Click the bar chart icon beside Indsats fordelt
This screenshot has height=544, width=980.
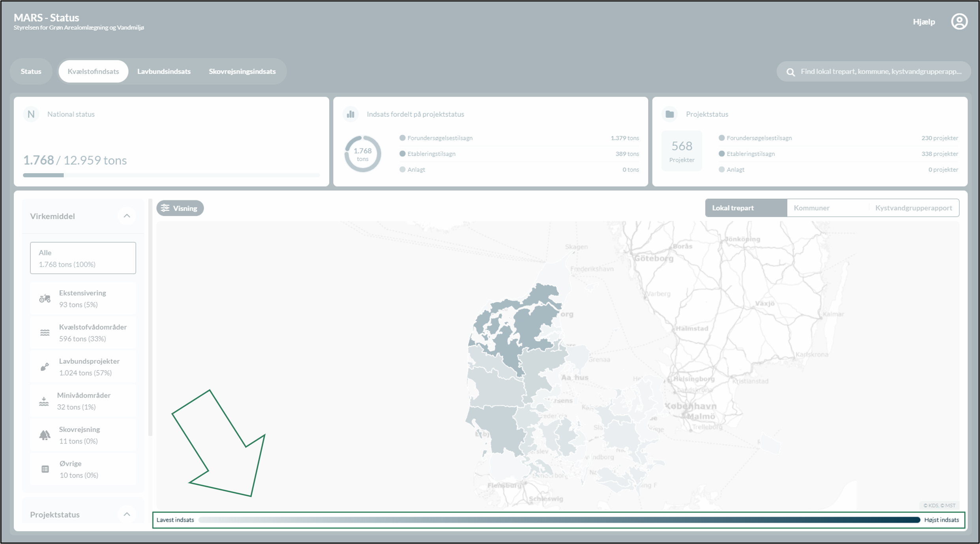tap(350, 114)
